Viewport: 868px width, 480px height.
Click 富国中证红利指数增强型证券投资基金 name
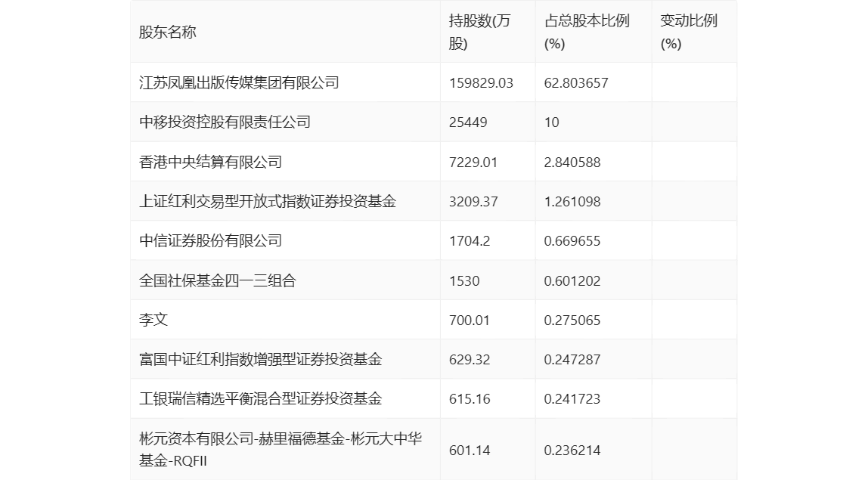(261, 360)
